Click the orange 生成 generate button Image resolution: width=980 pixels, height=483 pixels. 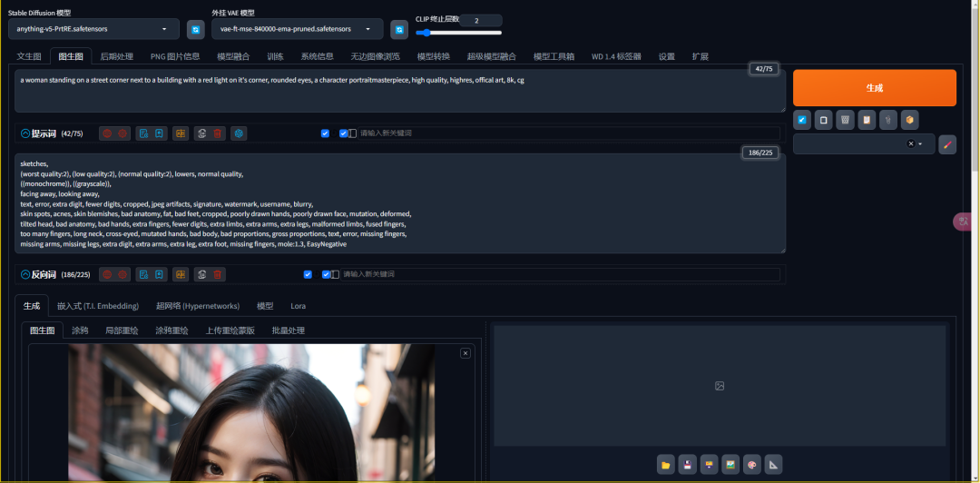874,88
